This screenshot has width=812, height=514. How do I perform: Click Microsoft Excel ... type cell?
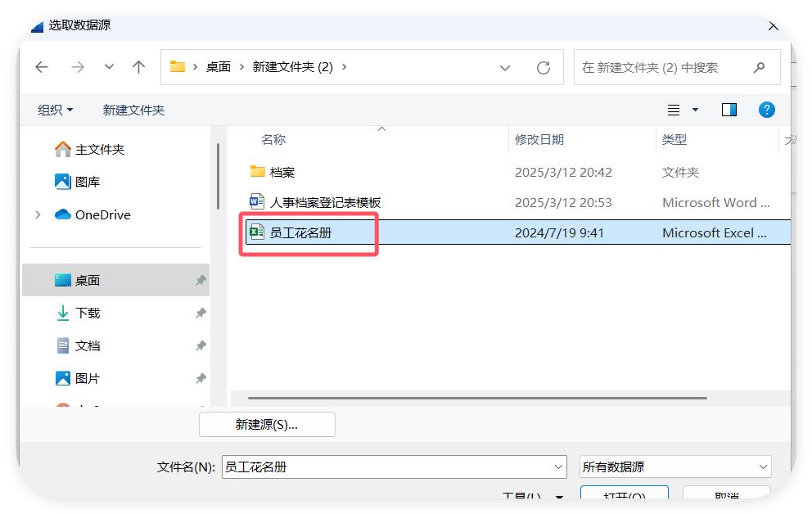point(715,233)
